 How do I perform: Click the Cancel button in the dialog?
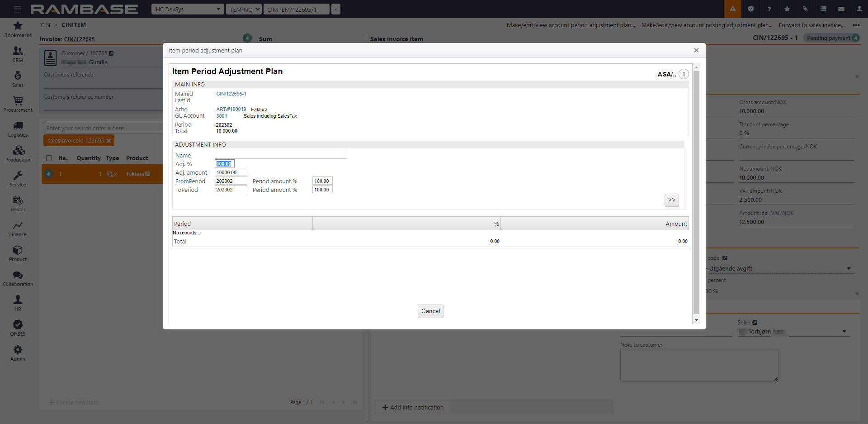coord(430,311)
